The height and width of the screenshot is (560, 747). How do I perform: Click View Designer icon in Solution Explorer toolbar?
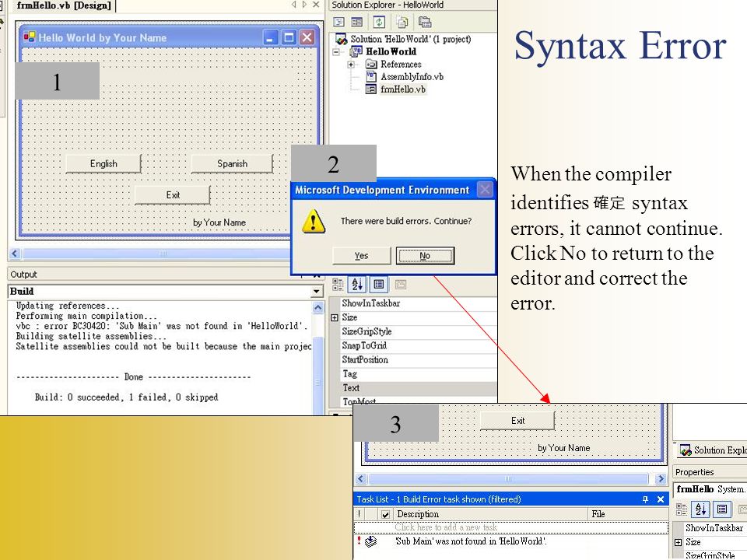click(357, 22)
